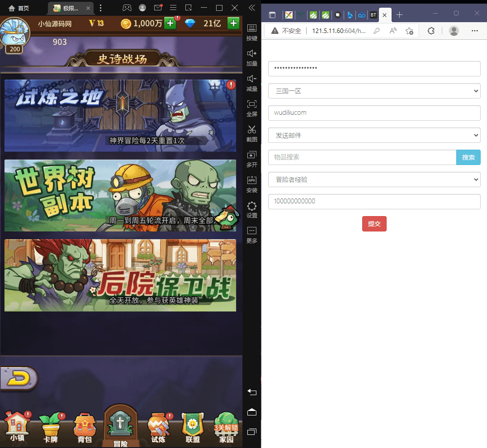Open the emulator mail notifications icon
This screenshot has height=448, width=487.
click(158, 7)
